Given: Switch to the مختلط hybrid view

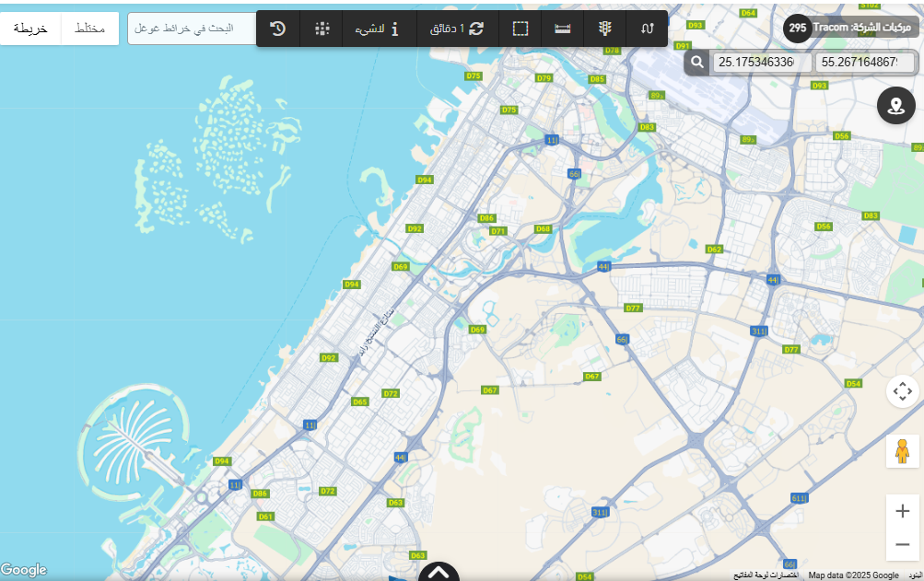Looking at the screenshot, I should [x=89, y=29].
